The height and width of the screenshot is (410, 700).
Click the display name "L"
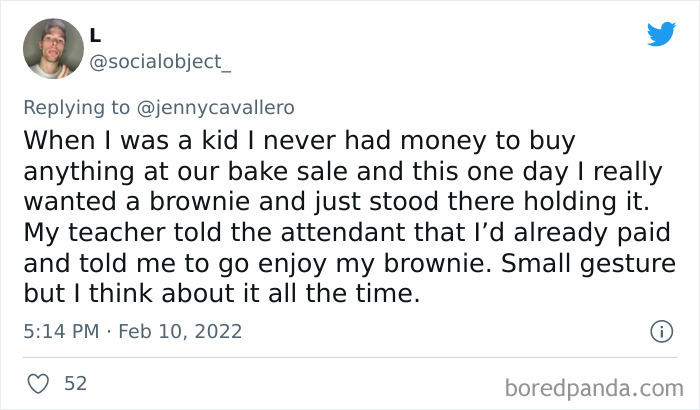point(95,34)
